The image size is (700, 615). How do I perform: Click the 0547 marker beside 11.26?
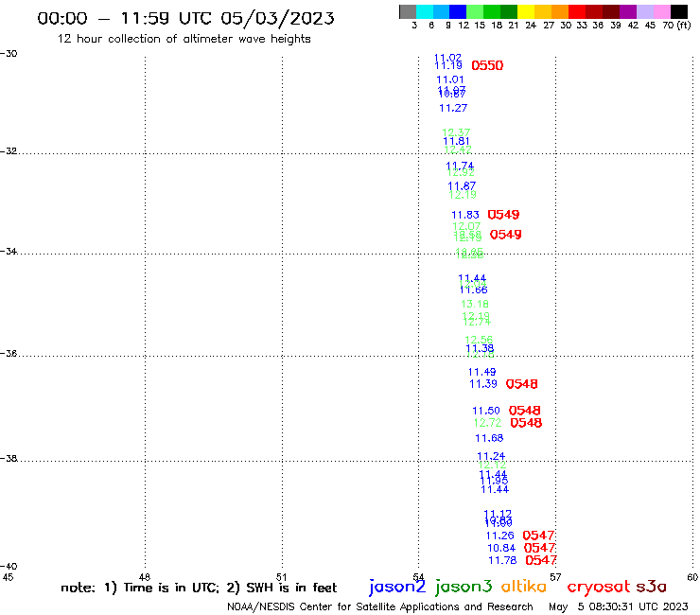click(538, 536)
